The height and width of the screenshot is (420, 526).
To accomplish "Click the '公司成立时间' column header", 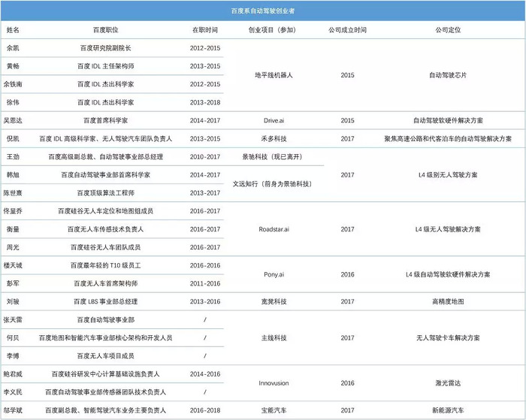I will 347,30.
